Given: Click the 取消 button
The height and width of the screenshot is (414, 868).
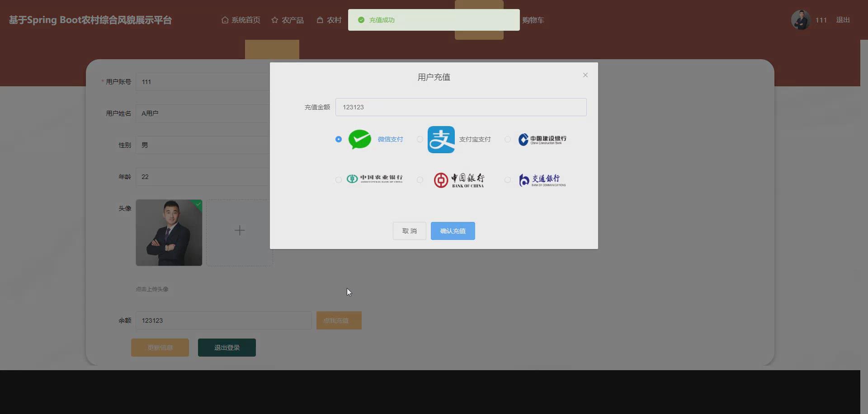Looking at the screenshot, I should 410,231.
